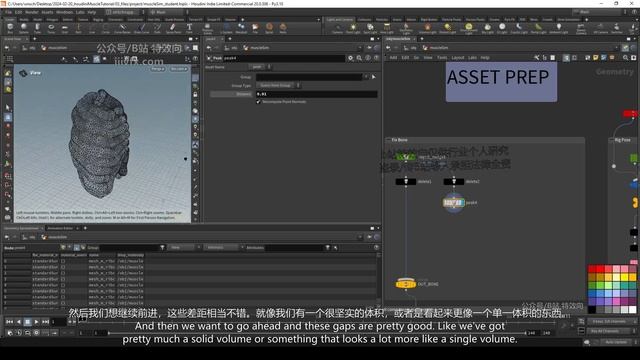This screenshot has height=360, width=640.
Task: Click the OUT_BONE null node
Action: tap(406, 284)
